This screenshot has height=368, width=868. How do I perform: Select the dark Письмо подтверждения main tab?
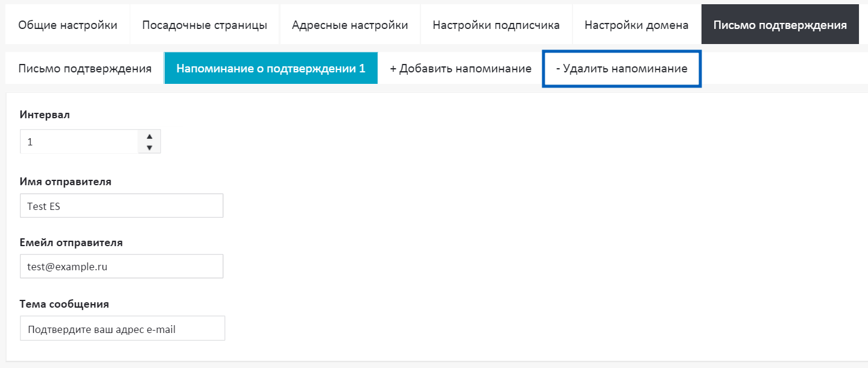click(x=779, y=25)
